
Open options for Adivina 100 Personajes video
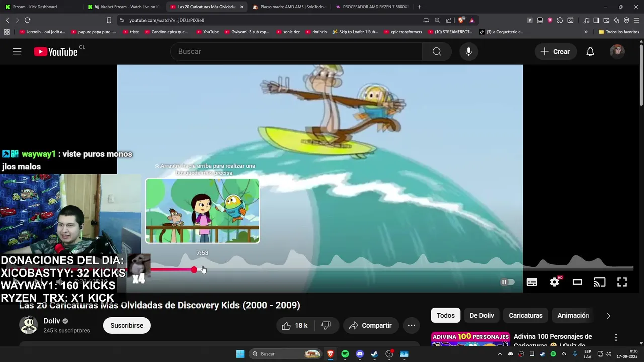click(x=616, y=337)
